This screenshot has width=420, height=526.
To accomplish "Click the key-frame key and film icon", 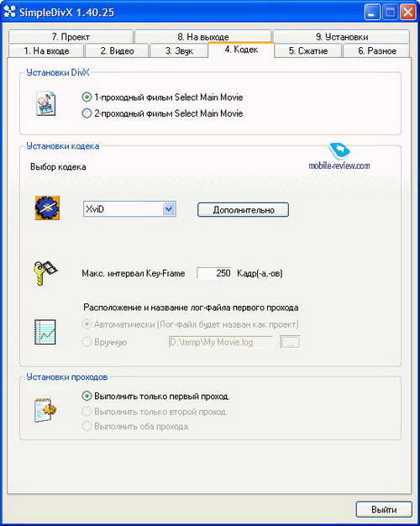I will click(45, 273).
